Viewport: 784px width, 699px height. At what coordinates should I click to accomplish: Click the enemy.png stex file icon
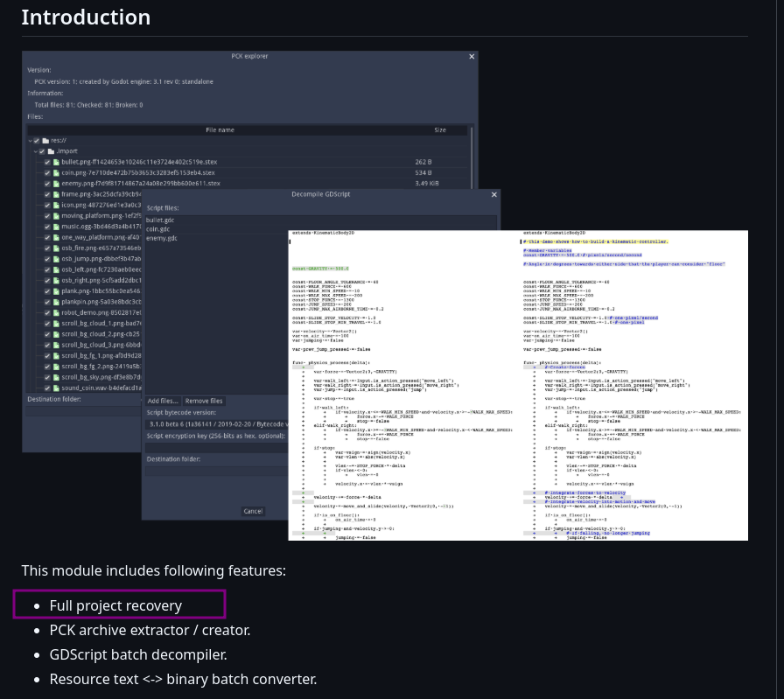pyautogui.click(x=57, y=184)
